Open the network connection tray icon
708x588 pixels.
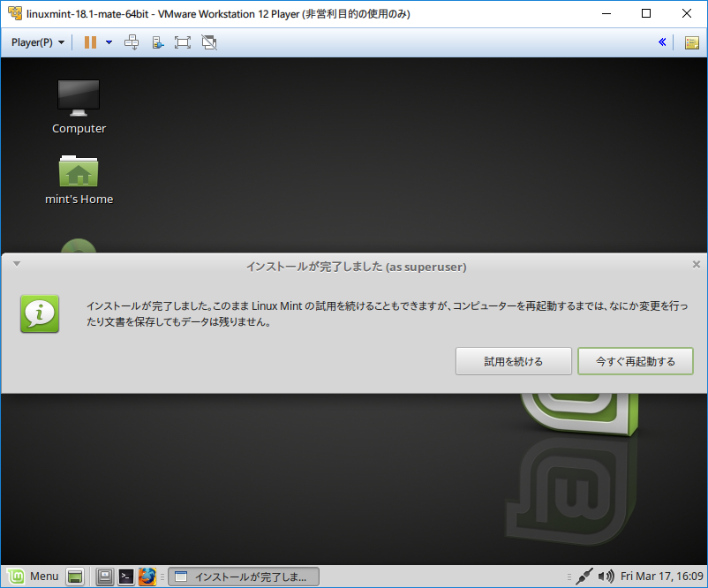pyautogui.click(x=584, y=577)
